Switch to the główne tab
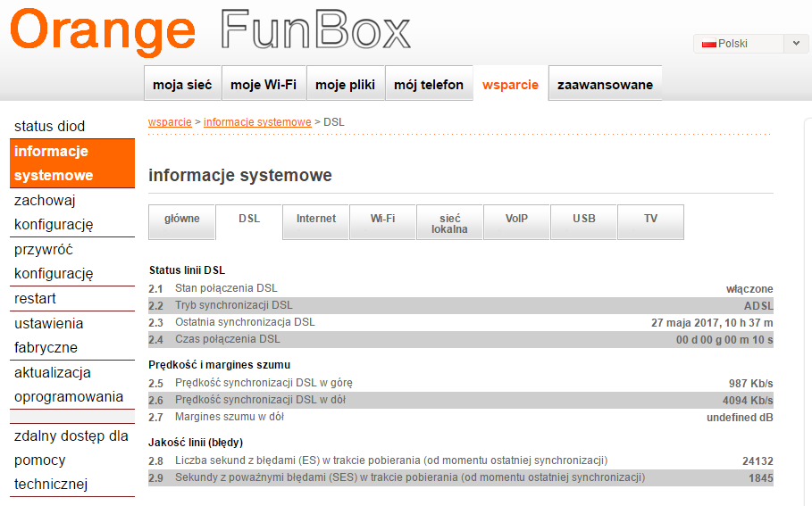The height and width of the screenshot is (506, 812). pos(182,219)
